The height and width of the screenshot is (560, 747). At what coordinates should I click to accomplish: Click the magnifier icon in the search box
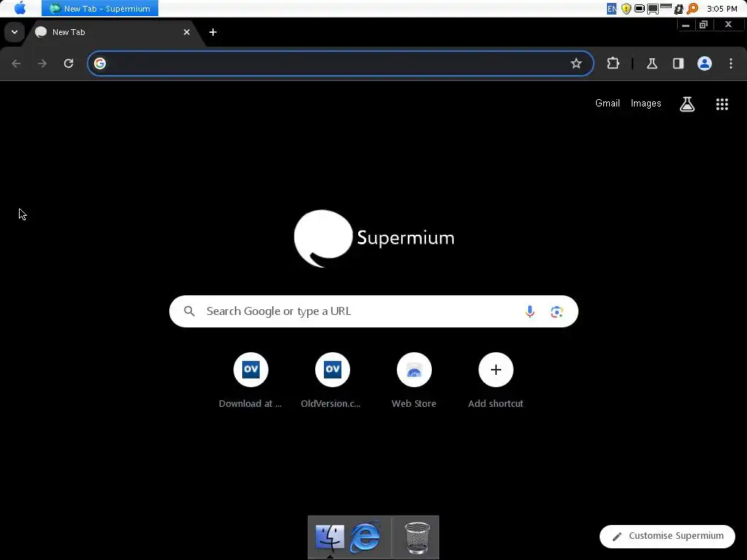click(190, 311)
